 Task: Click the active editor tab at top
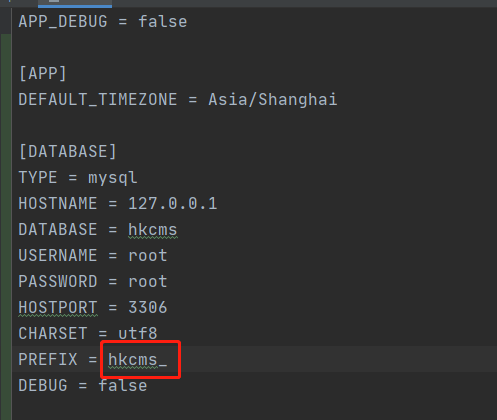[75, 3]
